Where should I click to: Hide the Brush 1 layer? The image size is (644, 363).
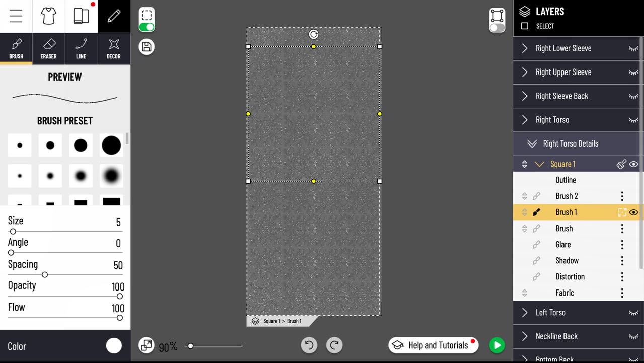634,212
